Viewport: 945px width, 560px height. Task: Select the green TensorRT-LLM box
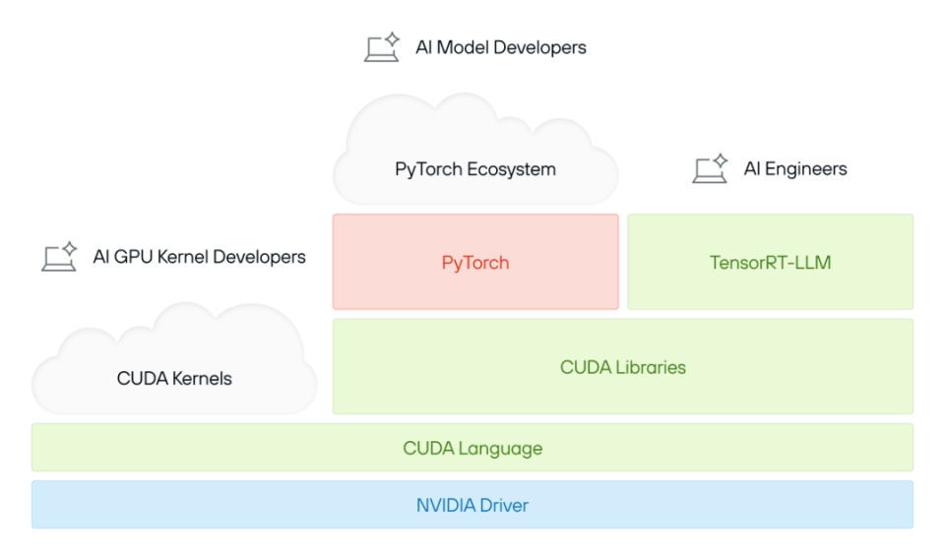770,262
